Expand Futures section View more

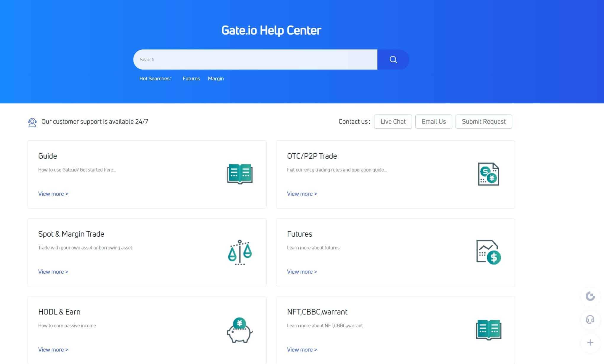click(x=302, y=271)
